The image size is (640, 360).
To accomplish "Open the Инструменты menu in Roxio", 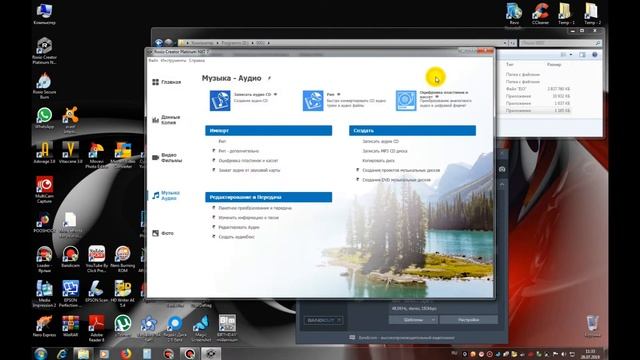I will pyautogui.click(x=173, y=60).
